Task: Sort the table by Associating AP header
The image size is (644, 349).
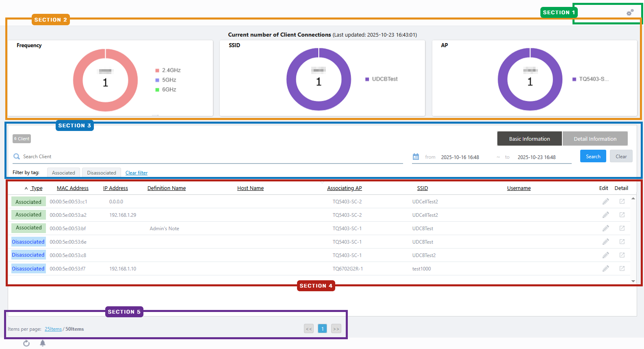Action: (344, 188)
